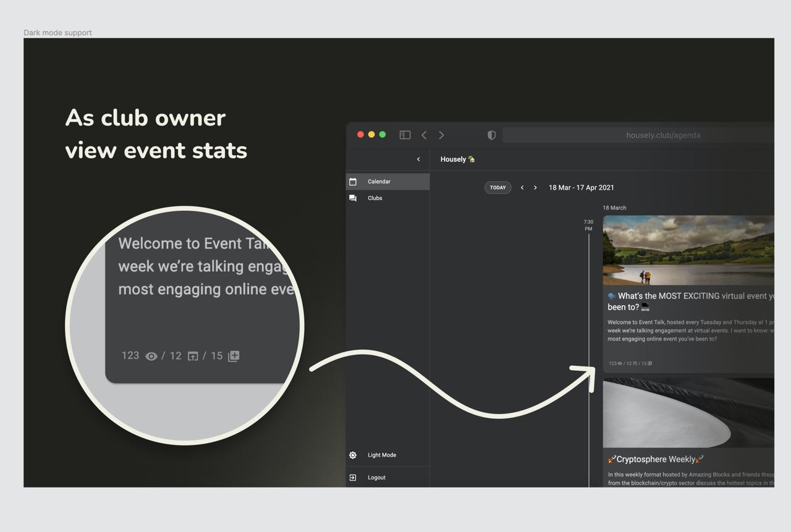Click the Housely club header title
The image size is (791, 532).
point(458,159)
